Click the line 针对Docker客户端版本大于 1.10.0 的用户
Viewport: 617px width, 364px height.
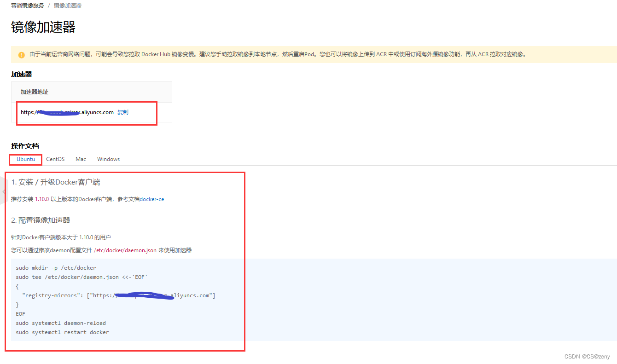(x=61, y=237)
